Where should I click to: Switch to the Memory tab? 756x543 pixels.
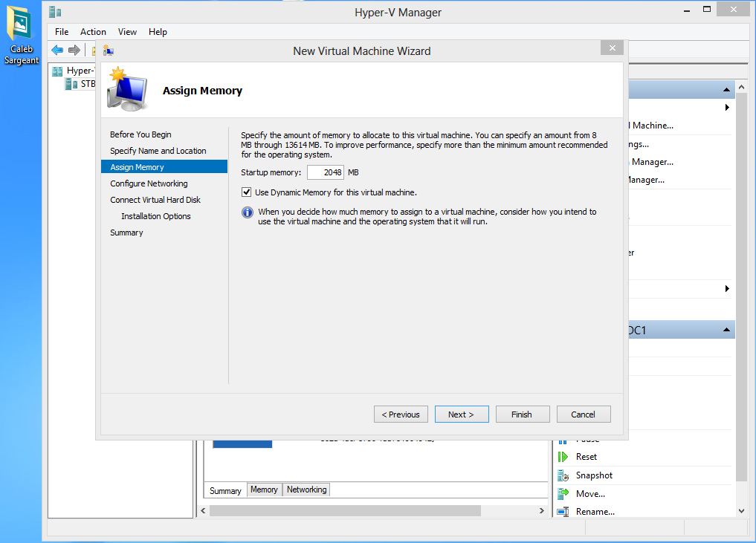[x=264, y=490]
